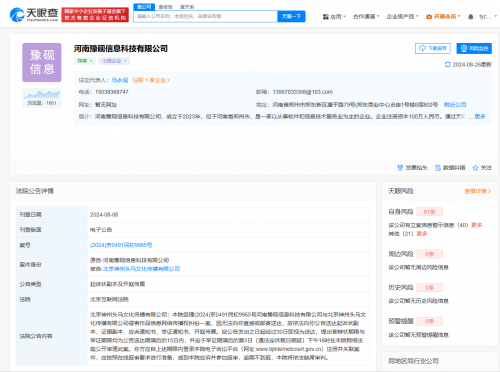The height and width of the screenshot is (372, 500).
Task: Click the star follow icon
Action: 475,168
